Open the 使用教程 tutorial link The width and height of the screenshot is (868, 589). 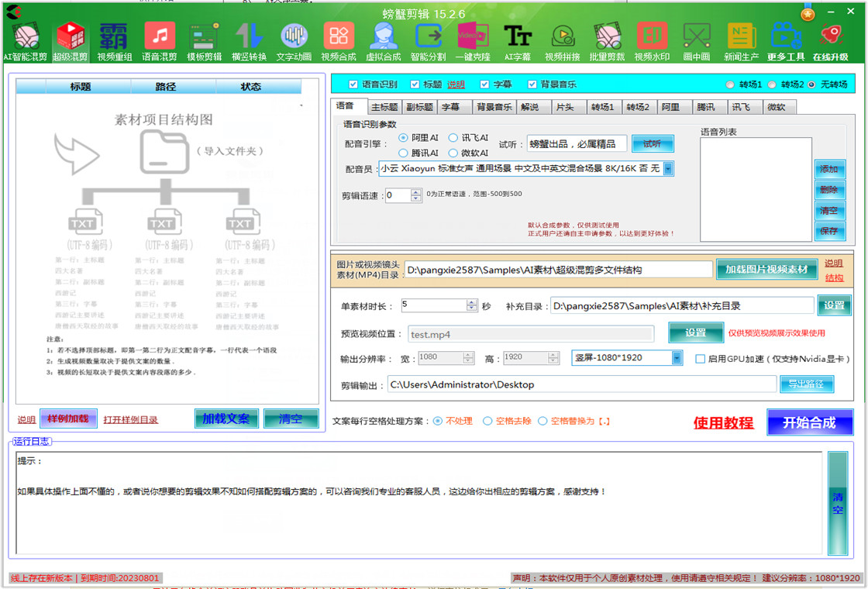(723, 423)
